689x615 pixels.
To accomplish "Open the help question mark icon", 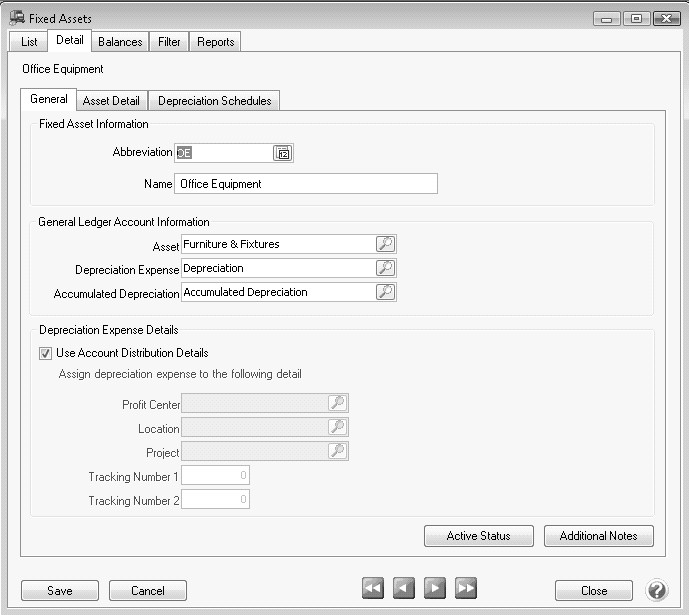I will [657, 590].
